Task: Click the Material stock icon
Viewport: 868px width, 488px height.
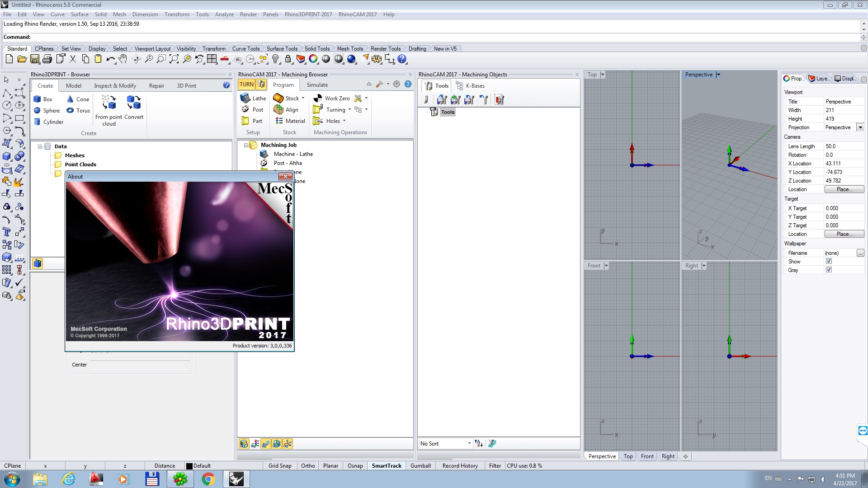Action: pyautogui.click(x=290, y=121)
